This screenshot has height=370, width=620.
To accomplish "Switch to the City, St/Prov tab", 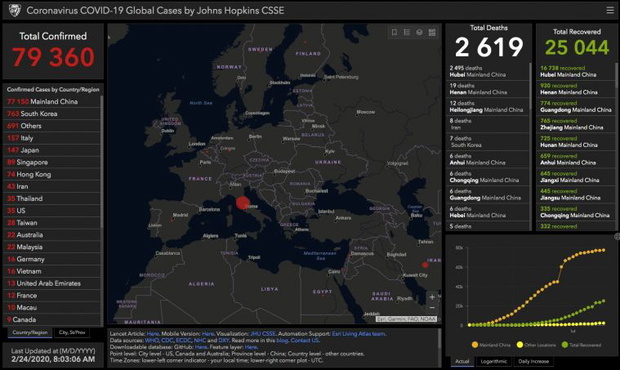I will pos(72,332).
